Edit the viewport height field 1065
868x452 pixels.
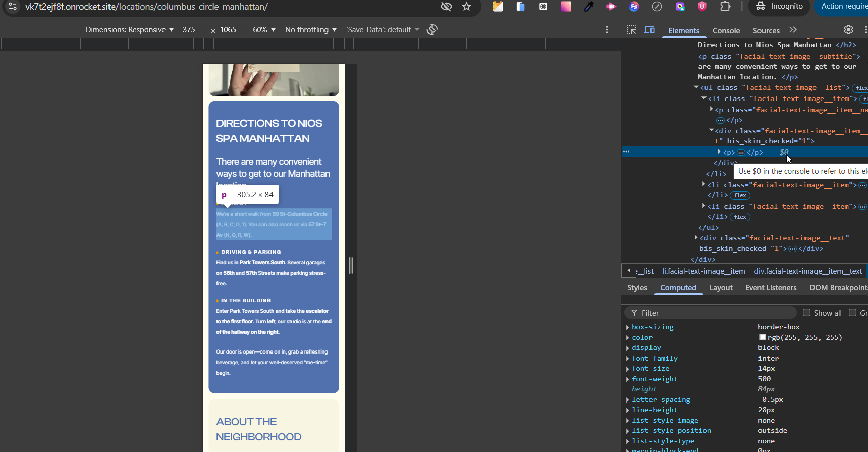click(x=228, y=30)
